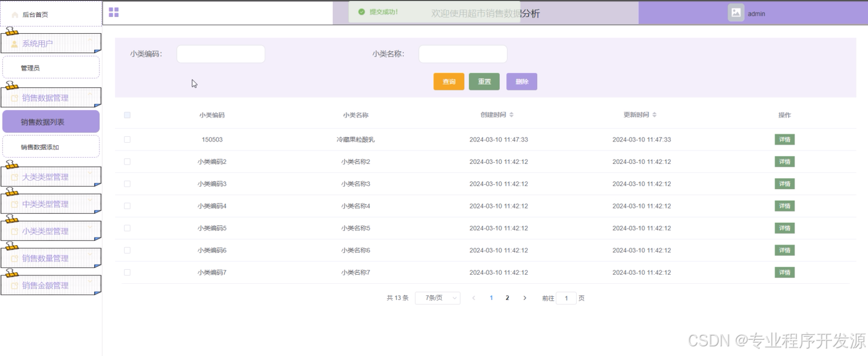Open 详情 for row 小类编码2
This screenshot has width=868, height=356.
coord(784,161)
